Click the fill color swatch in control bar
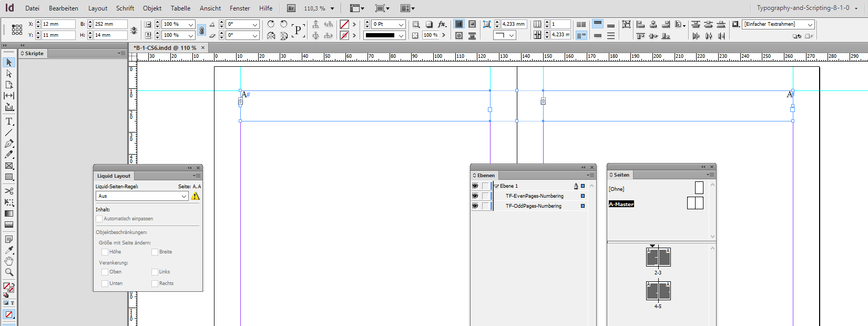The image size is (868, 326). 344,24
